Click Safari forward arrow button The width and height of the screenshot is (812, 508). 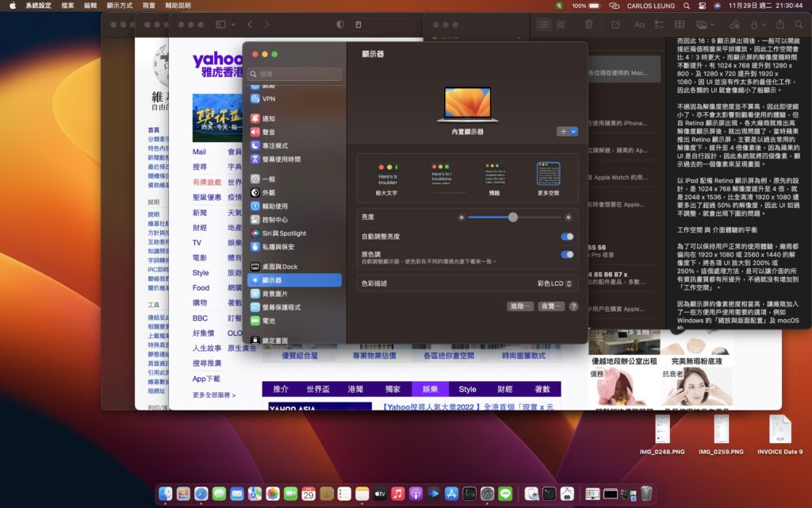[x=266, y=25]
